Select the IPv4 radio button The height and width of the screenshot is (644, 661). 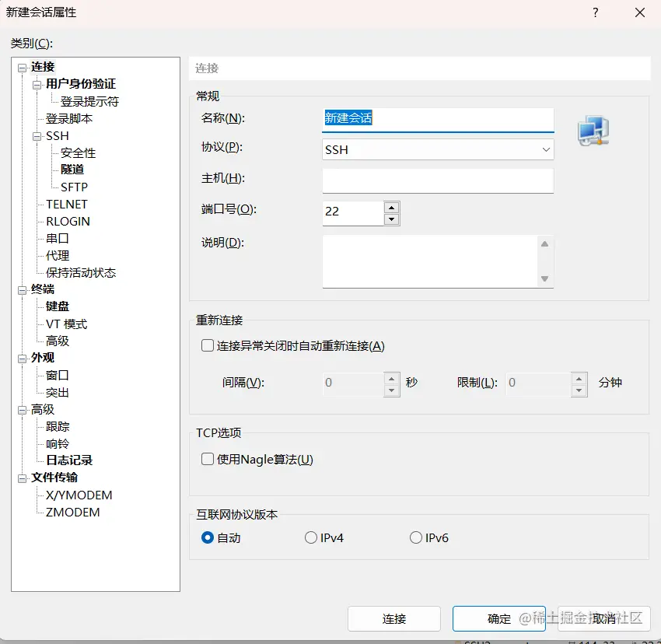[x=311, y=537]
